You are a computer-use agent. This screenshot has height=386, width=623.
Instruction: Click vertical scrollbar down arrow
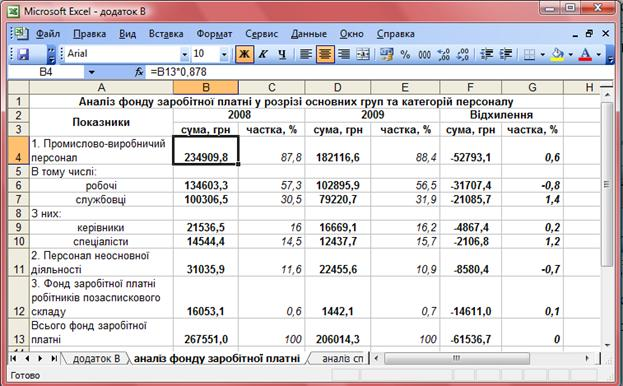pyautogui.click(x=607, y=345)
